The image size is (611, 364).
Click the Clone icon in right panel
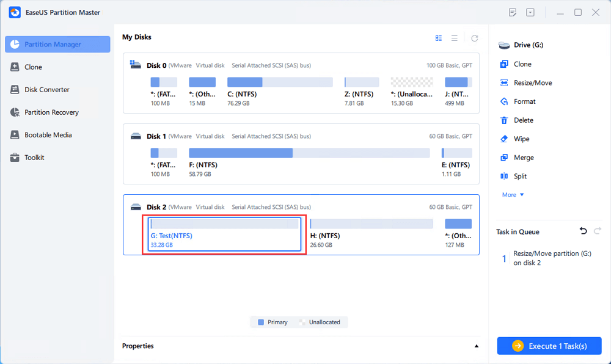pos(504,64)
